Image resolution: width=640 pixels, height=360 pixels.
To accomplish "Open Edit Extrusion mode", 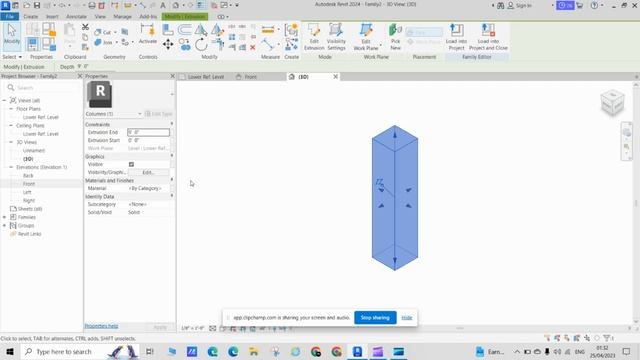I will [314, 36].
